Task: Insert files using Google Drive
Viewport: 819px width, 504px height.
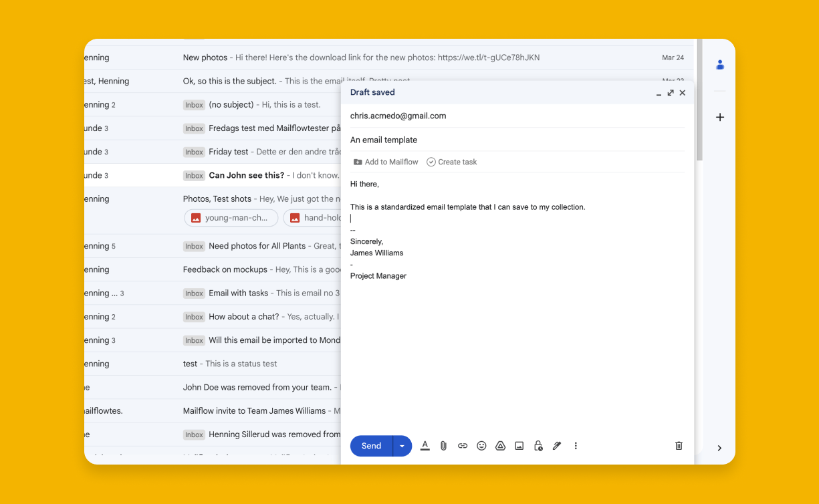Action: [500, 445]
